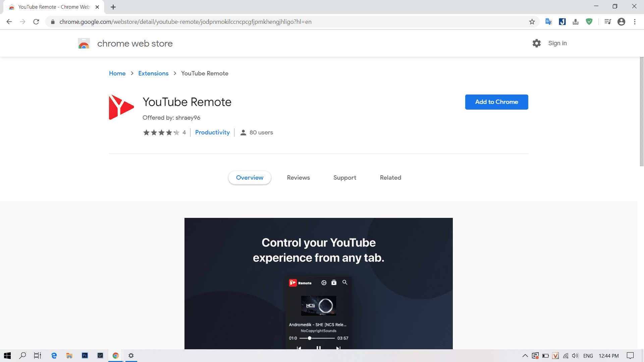Click the Chrome Web Store rainbow logo
The height and width of the screenshot is (362, 644).
(x=84, y=44)
